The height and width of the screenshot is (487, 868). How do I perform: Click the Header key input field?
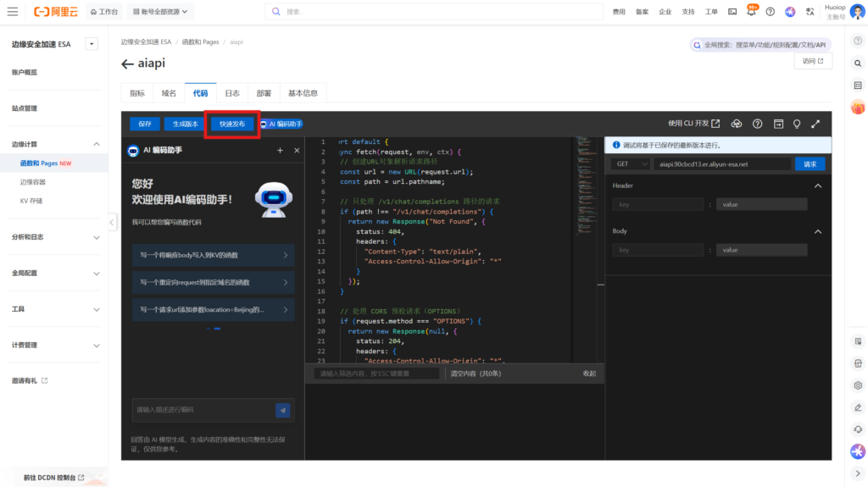pos(658,204)
